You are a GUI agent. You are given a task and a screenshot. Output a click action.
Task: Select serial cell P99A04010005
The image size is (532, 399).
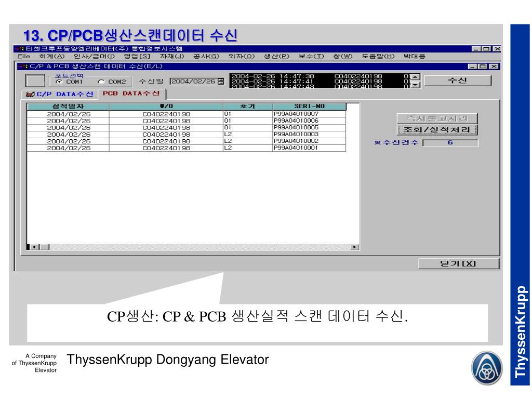click(x=309, y=128)
